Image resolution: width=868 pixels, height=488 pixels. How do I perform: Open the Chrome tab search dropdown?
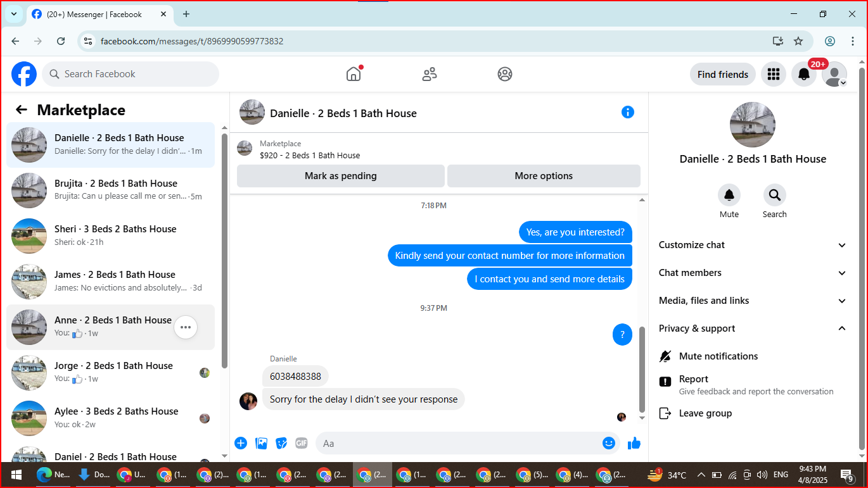click(14, 14)
